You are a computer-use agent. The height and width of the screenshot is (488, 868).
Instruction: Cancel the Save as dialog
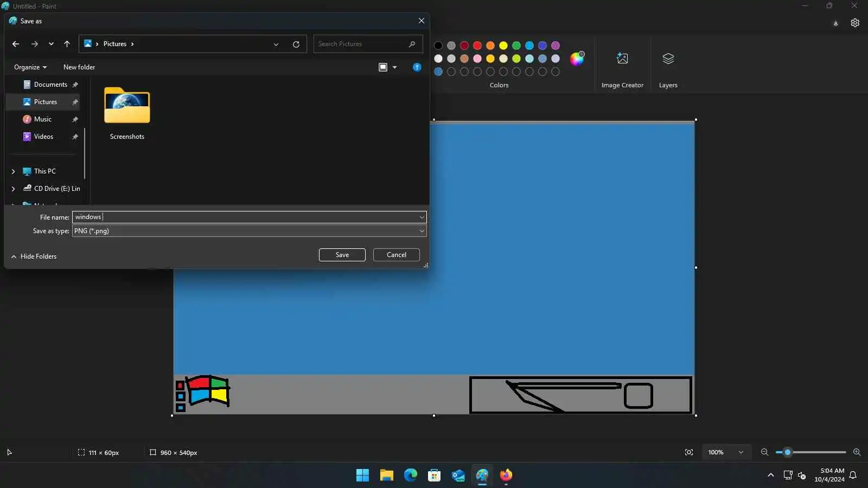coord(397,255)
